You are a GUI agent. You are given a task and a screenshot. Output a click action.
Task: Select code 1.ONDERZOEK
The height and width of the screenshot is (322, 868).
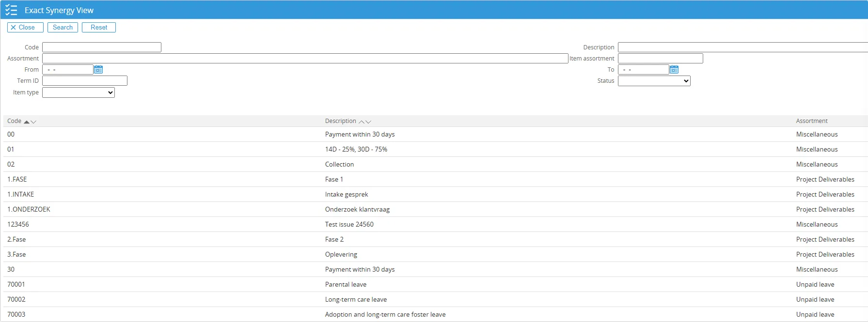29,210
